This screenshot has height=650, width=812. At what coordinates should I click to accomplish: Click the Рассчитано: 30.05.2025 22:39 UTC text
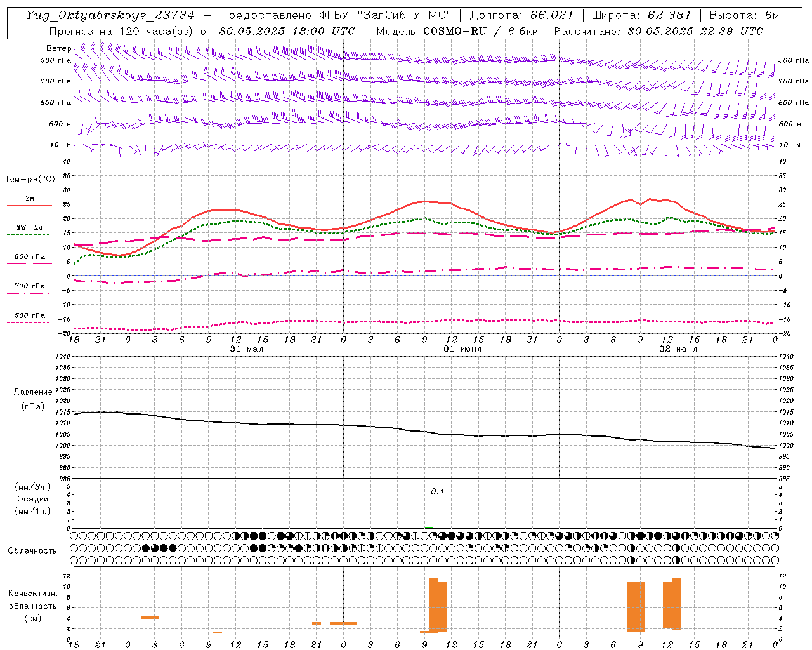point(658,31)
